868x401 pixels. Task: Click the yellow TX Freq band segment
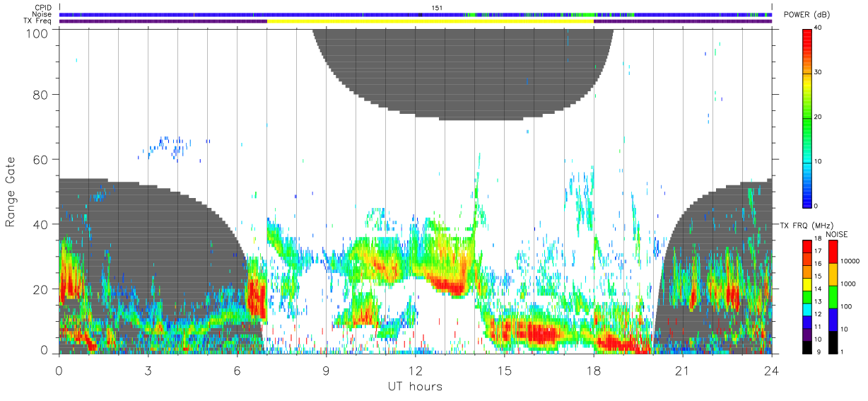[x=430, y=21]
